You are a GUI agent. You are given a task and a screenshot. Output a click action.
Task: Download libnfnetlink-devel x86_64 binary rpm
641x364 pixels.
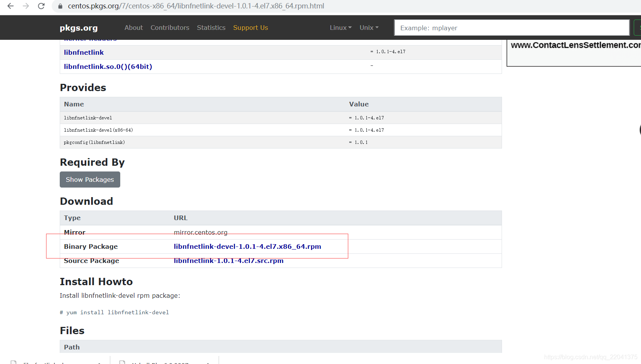247,246
